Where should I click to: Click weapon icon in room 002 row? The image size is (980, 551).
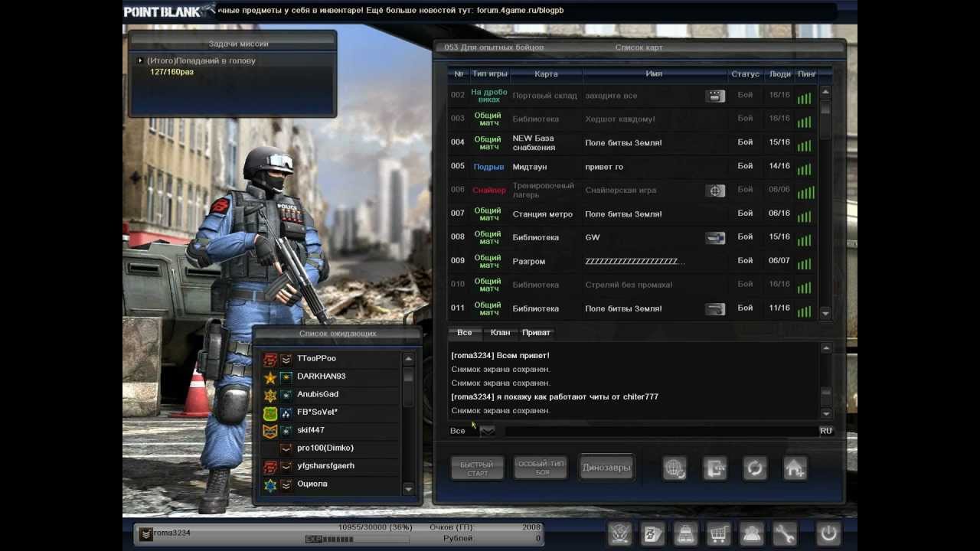tap(715, 96)
